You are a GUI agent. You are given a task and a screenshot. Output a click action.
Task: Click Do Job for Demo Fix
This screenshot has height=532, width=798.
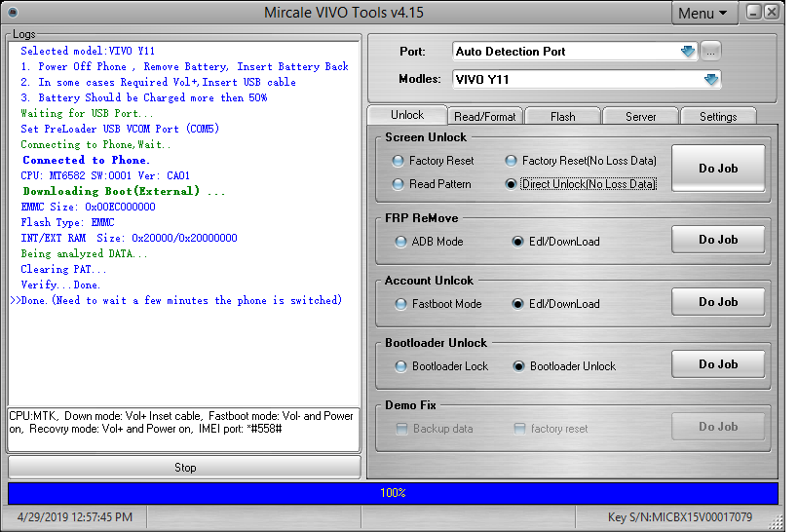(x=718, y=427)
